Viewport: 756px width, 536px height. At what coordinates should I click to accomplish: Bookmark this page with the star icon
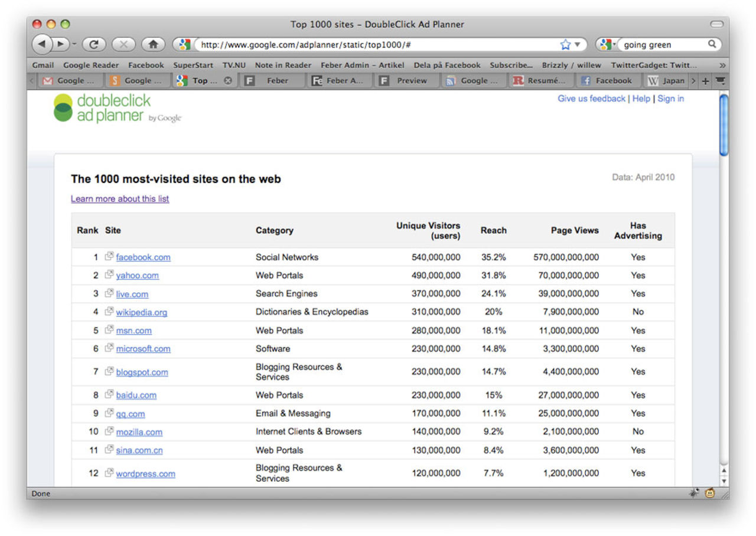[565, 44]
